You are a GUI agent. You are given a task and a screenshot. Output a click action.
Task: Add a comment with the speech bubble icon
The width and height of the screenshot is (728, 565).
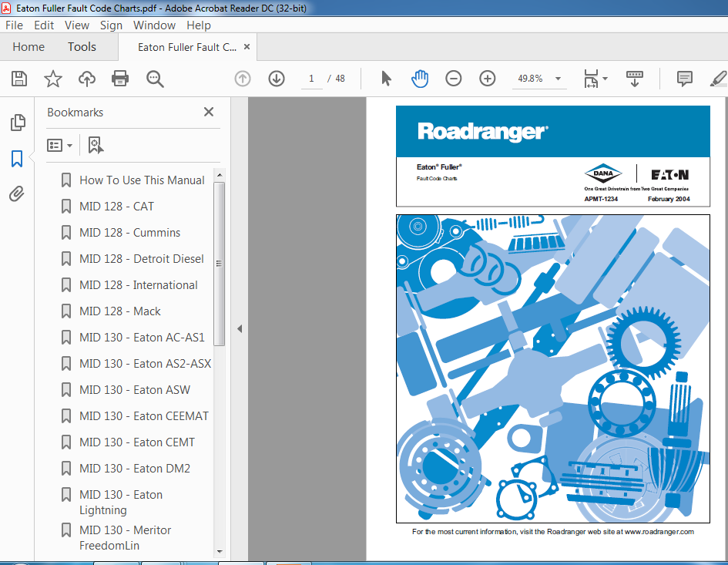tap(684, 79)
